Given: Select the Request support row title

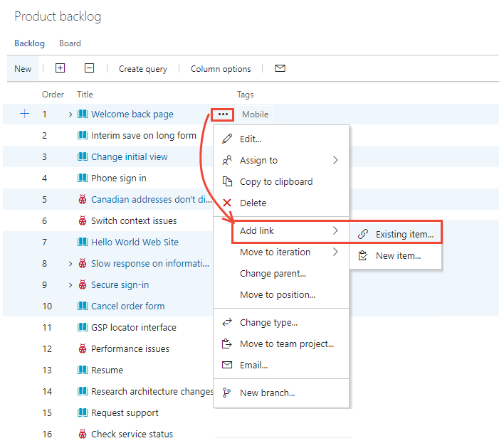Looking at the screenshot, I should point(125,412).
